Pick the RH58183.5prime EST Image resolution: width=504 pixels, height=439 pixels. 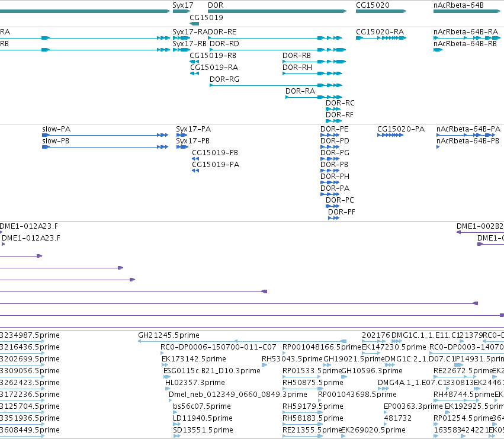pyautogui.click(x=313, y=419)
